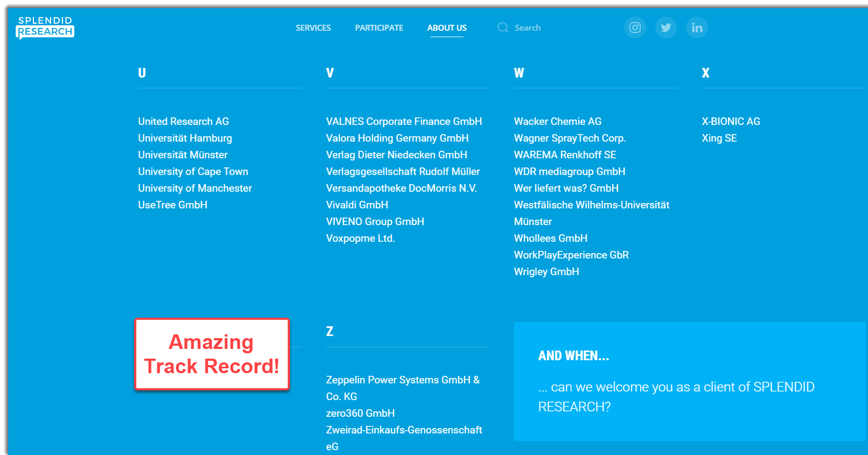This screenshot has height=455, width=868.
Task: Click Wagner SprayTech Corp.
Action: pyautogui.click(x=570, y=138)
